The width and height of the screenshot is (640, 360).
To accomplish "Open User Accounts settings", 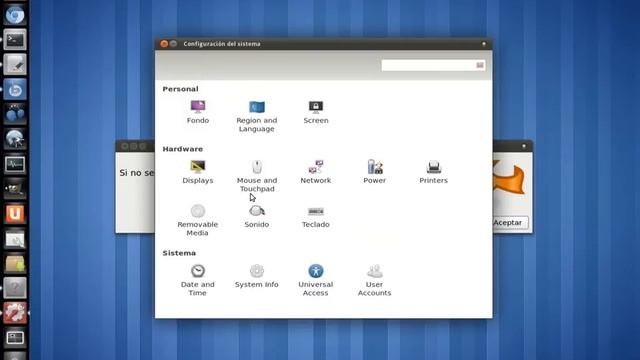I will tap(374, 280).
